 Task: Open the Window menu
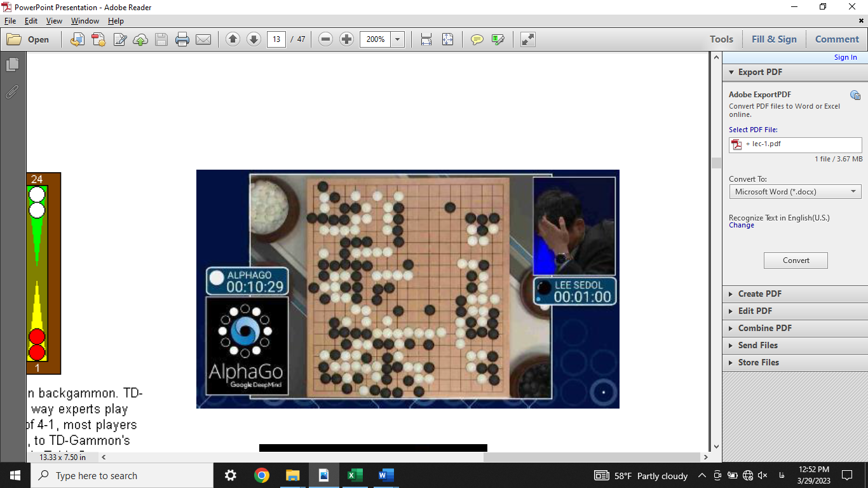click(x=85, y=21)
